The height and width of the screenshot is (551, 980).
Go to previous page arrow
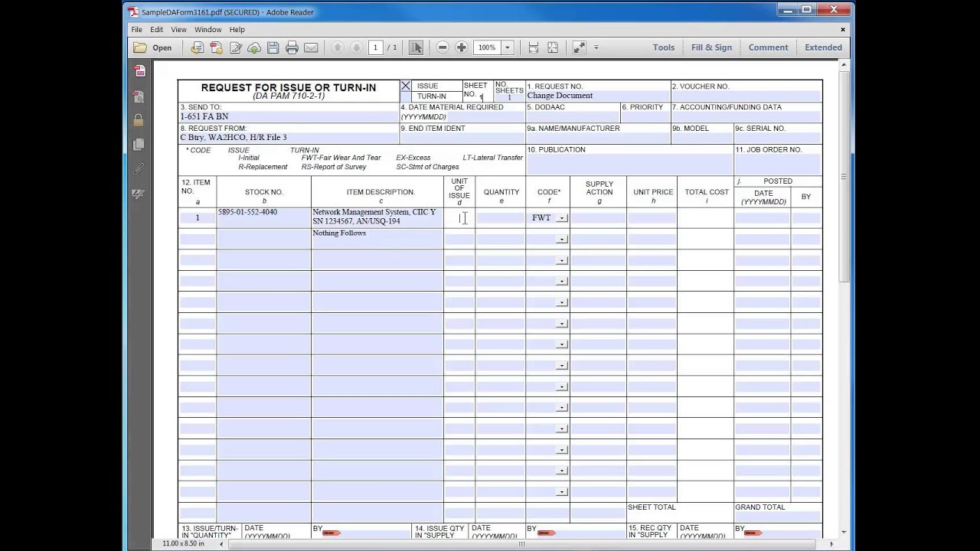coord(338,47)
